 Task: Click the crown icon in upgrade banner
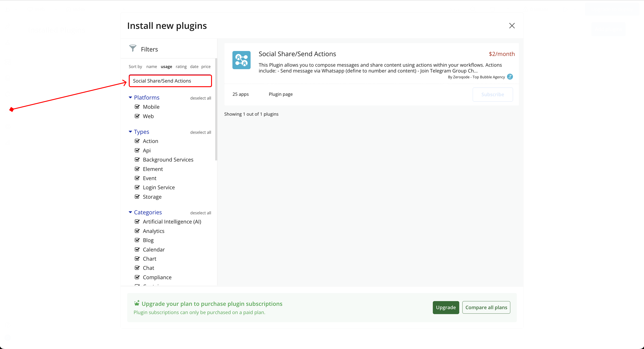point(137,303)
